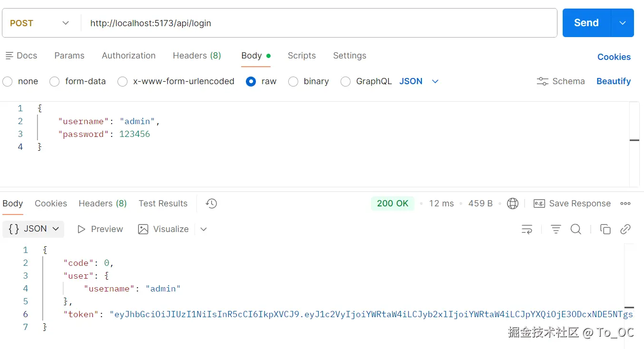644x349 pixels.
Task: Click the 200 OK status badge
Action: point(392,204)
